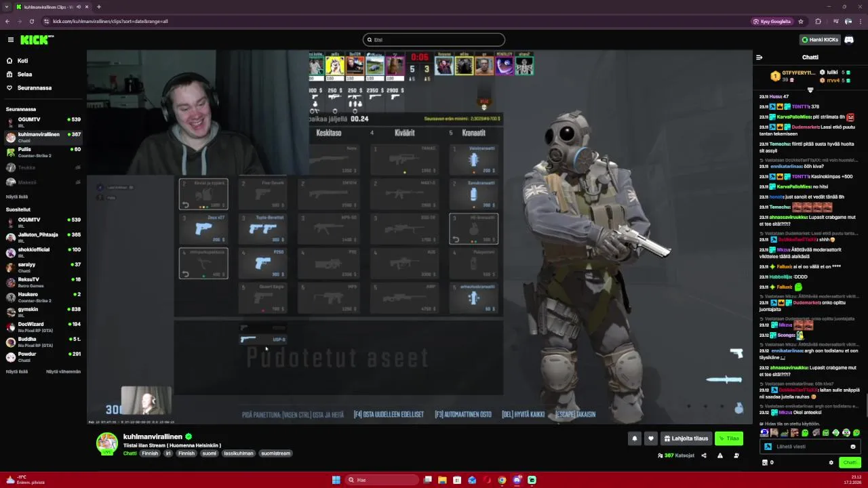Open Powdur recommended channel

click(x=42, y=357)
